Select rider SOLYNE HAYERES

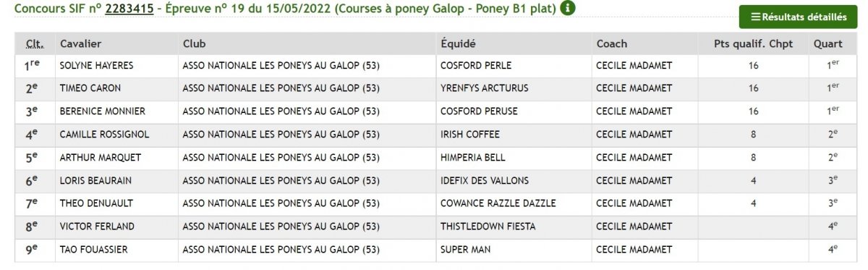pyautogui.click(x=96, y=66)
